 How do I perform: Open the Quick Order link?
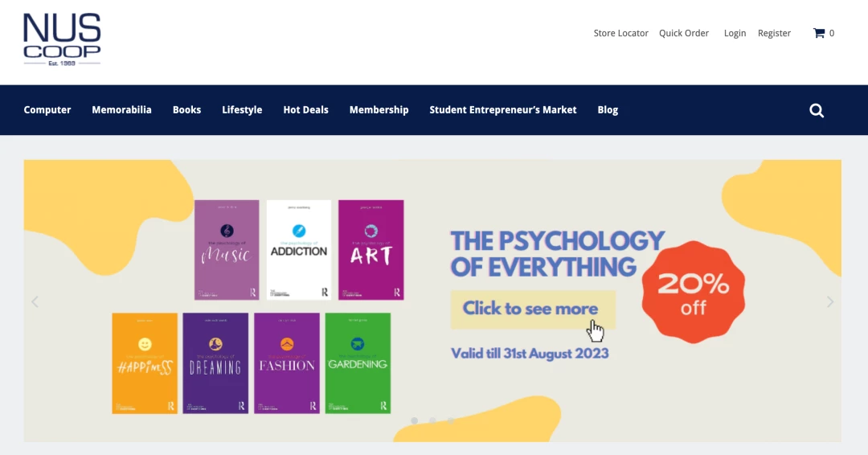(x=684, y=33)
